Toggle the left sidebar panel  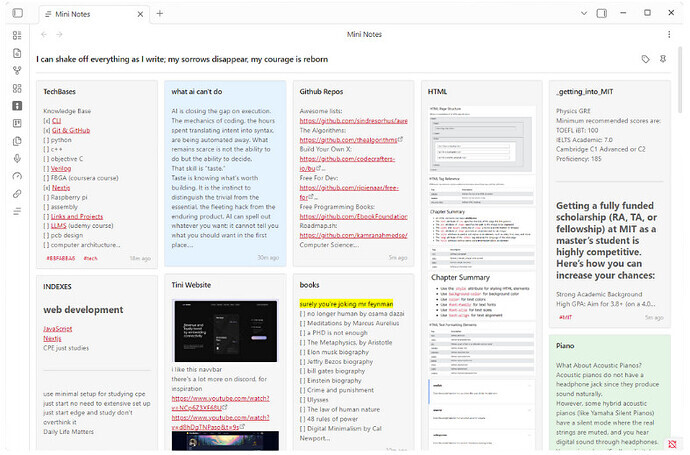(17, 13)
